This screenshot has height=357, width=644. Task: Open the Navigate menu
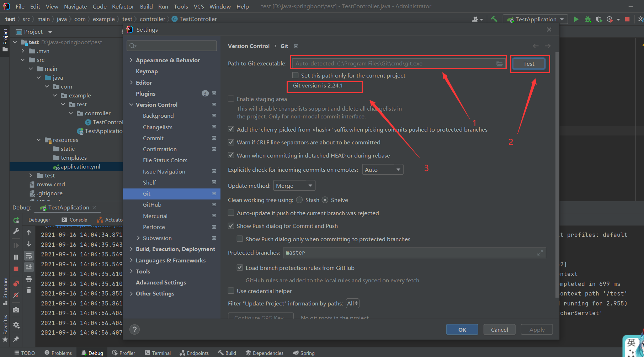(75, 6)
